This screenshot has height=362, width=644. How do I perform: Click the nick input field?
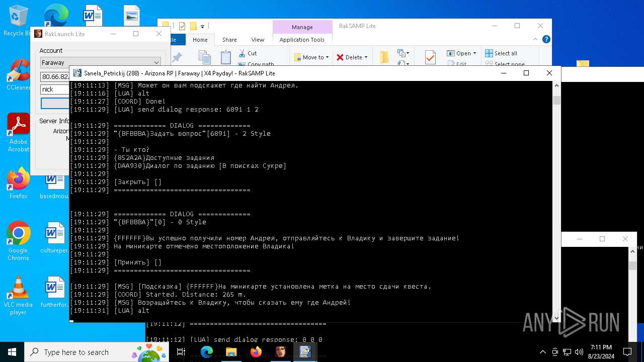55,89
